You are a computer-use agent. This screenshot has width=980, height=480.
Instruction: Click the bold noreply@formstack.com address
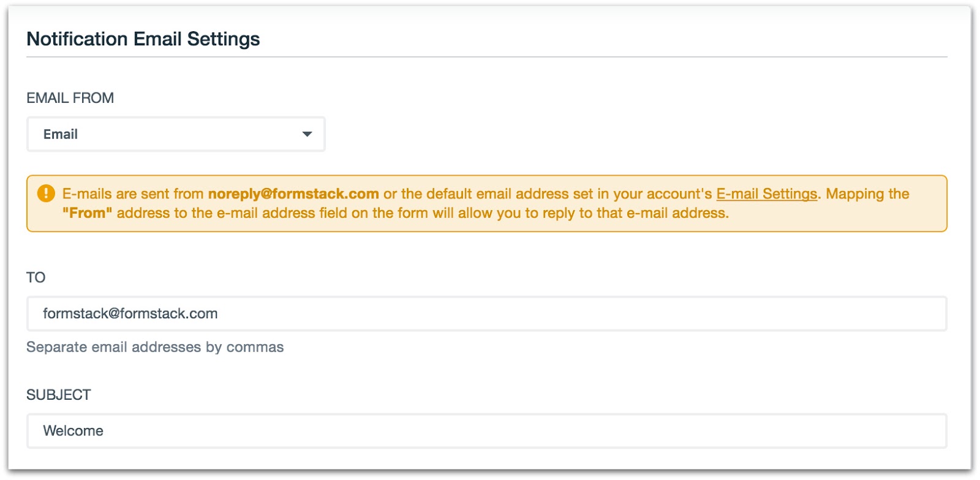click(293, 194)
